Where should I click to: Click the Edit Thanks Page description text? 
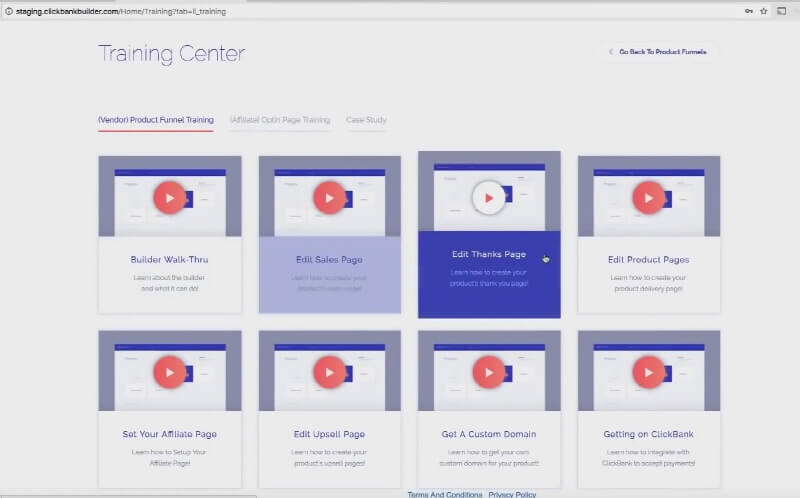[x=489, y=278]
